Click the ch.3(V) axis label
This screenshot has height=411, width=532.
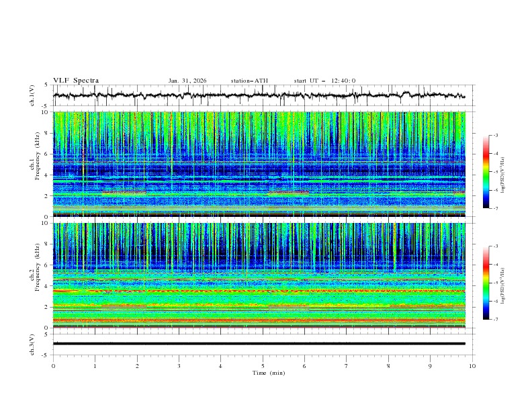[x=32, y=343]
